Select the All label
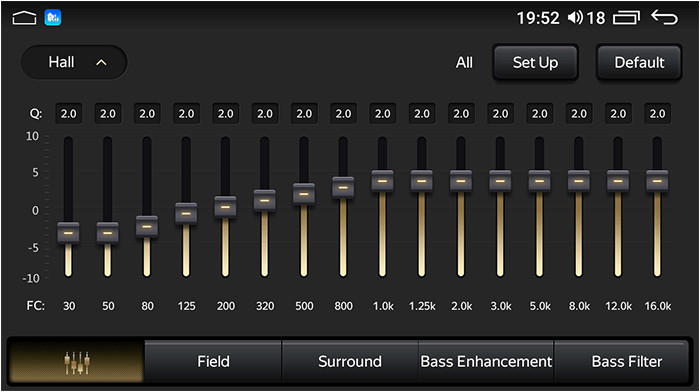The width and height of the screenshot is (700, 392). click(464, 63)
